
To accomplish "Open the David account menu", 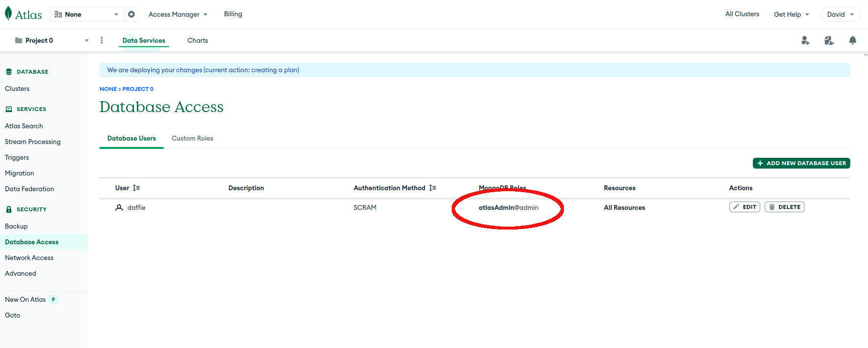I will tap(841, 14).
